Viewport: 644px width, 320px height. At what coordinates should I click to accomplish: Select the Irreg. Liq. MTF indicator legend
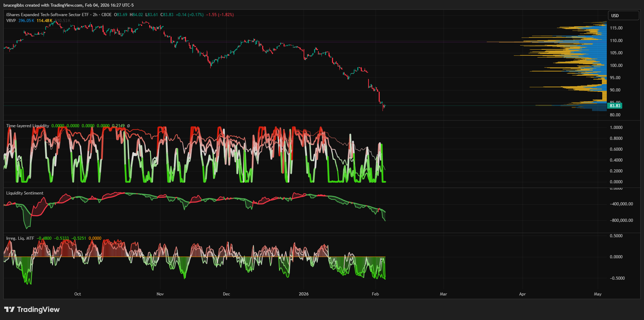point(20,238)
